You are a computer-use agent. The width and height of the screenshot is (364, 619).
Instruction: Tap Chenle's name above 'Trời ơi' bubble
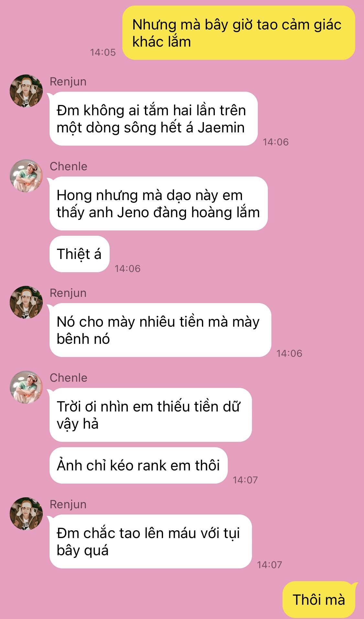click(x=68, y=378)
